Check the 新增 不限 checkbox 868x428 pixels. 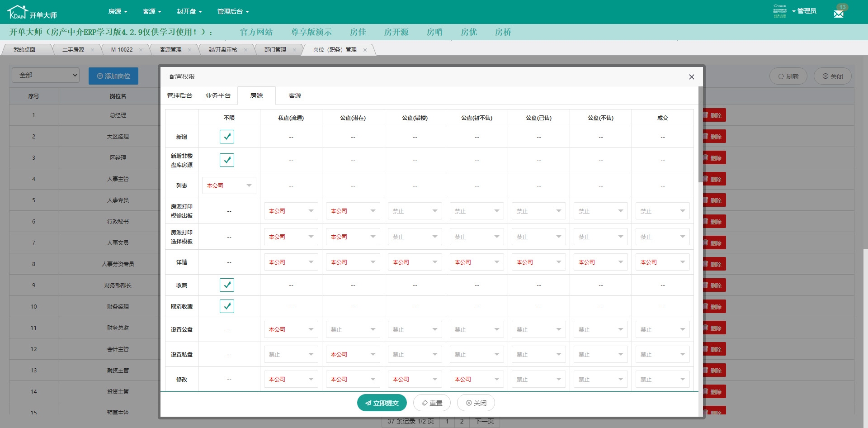click(x=227, y=137)
